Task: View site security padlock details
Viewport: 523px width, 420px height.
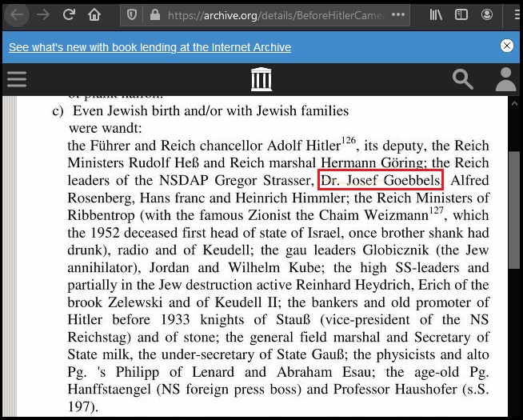Action: click(x=155, y=14)
